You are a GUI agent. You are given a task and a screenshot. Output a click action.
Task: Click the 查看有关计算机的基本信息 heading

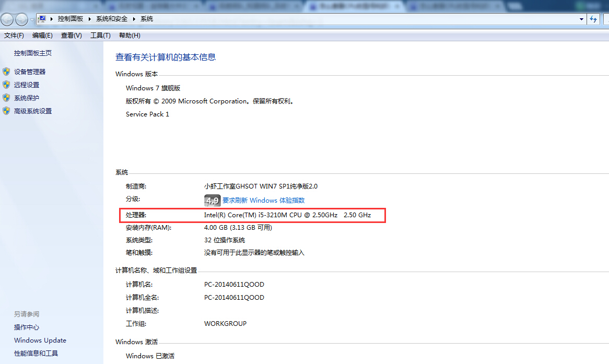coord(166,57)
